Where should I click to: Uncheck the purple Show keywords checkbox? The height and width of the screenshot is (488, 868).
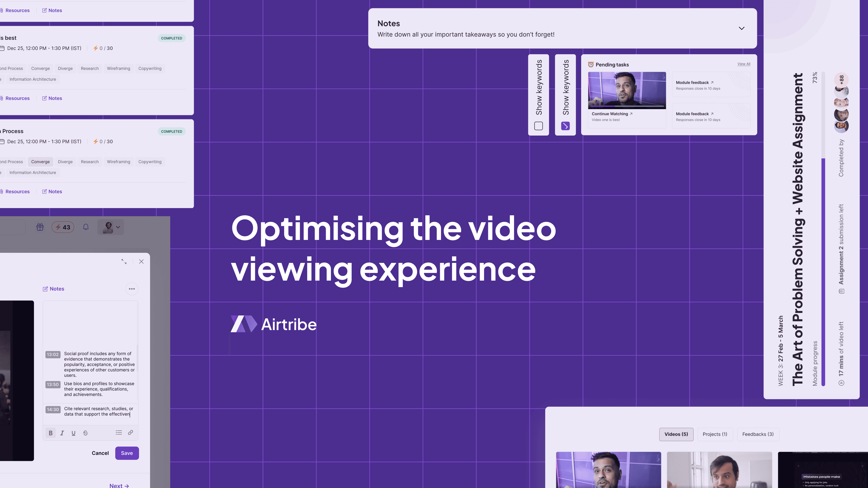point(565,126)
